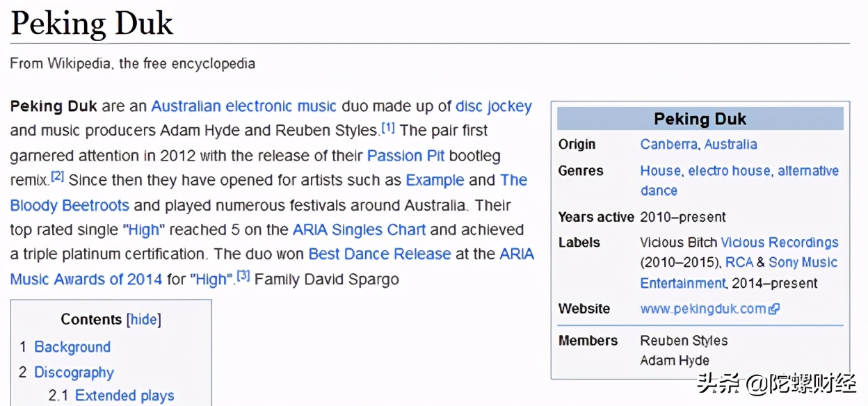The height and width of the screenshot is (406, 868).
Task: Follow the Passion Pit link
Action: coord(405,155)
